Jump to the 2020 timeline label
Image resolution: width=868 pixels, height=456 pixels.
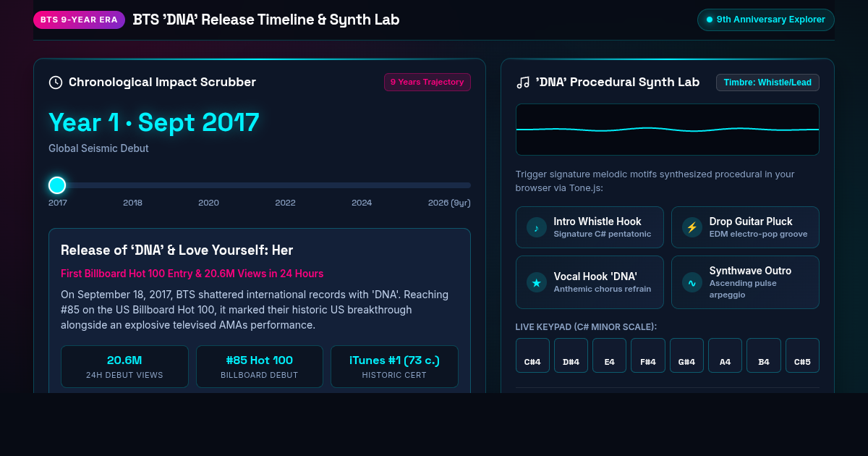coord(208,203)
